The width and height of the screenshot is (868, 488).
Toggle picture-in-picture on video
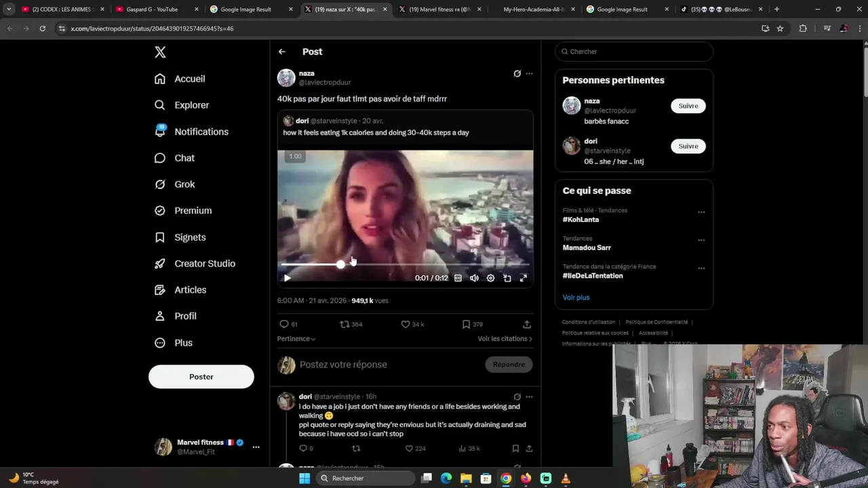tap(507, 278)
